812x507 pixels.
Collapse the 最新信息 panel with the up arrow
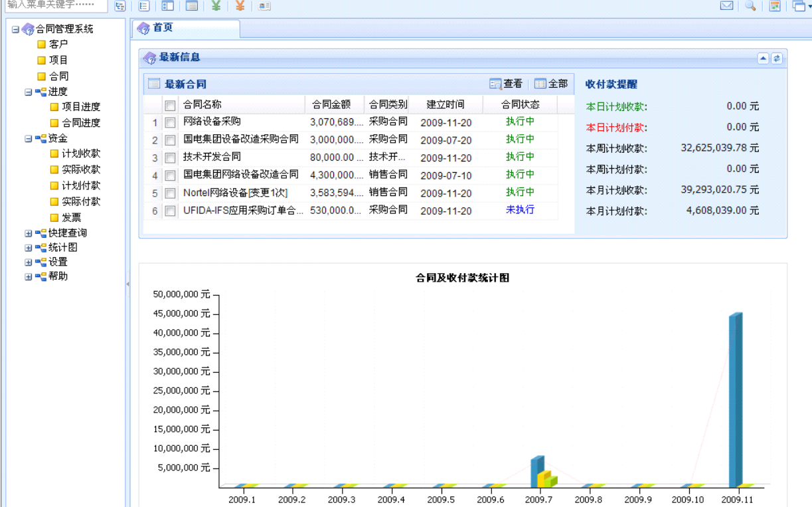[x=763, y=58]
